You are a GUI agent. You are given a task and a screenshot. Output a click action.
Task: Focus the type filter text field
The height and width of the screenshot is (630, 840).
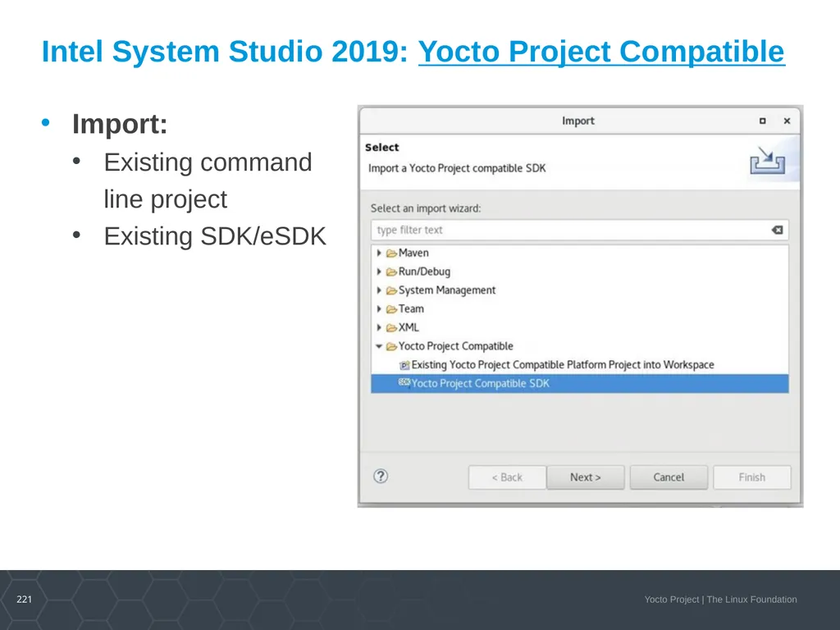tap(580, 230)
